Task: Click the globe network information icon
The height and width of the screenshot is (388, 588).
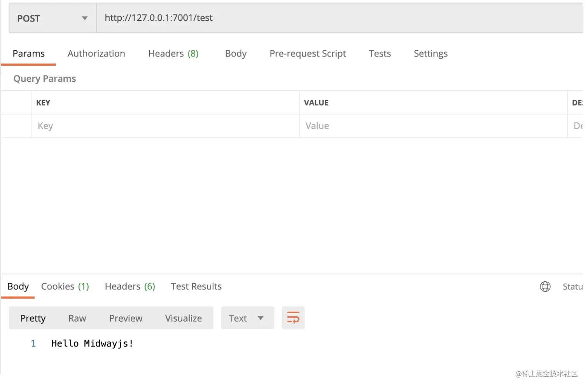Action: 545,287
